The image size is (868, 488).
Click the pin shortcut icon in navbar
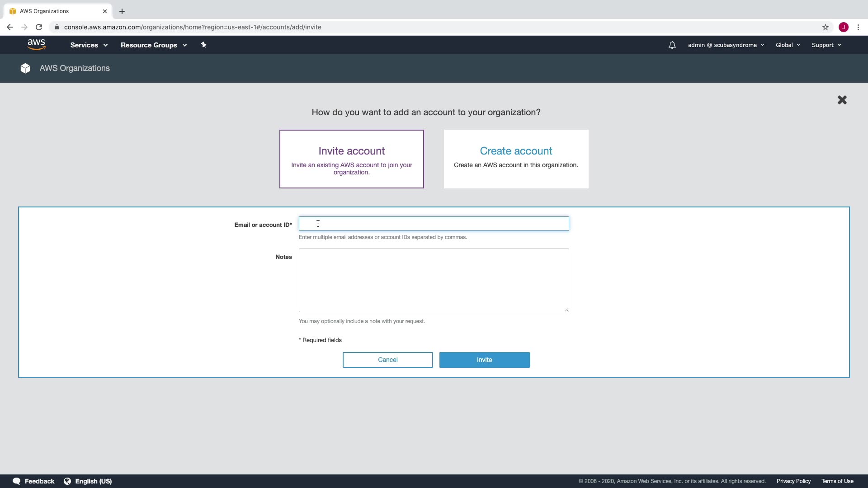click(x=203, y=45)
